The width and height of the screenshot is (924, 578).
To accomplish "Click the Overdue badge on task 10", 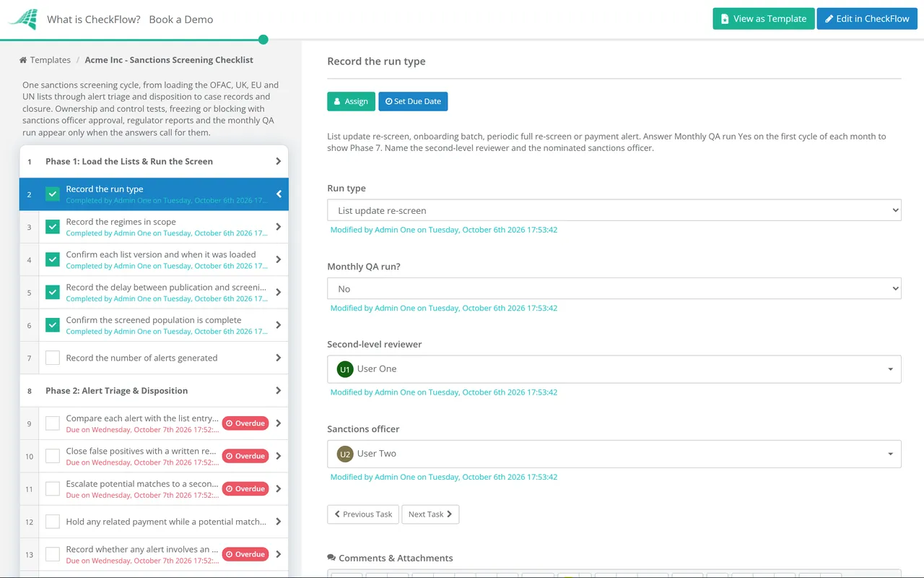I will click(x=245, y=456).
